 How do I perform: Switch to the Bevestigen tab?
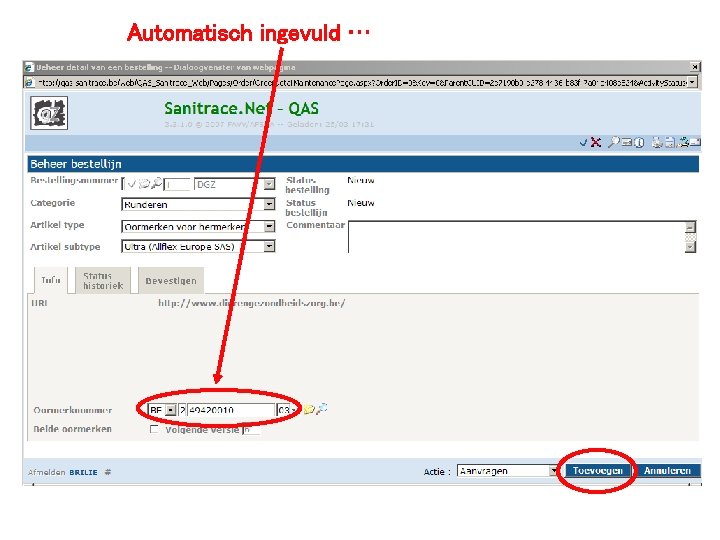click(171, 280)
